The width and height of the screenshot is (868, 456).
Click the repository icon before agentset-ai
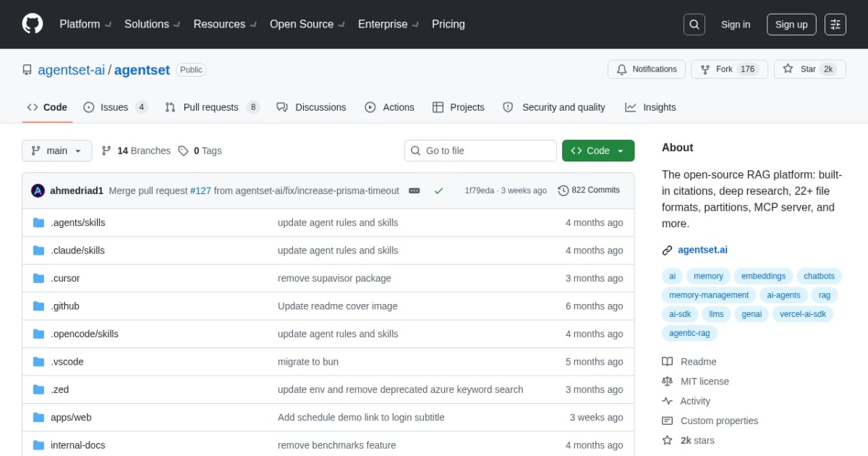[x=27, y=70]
